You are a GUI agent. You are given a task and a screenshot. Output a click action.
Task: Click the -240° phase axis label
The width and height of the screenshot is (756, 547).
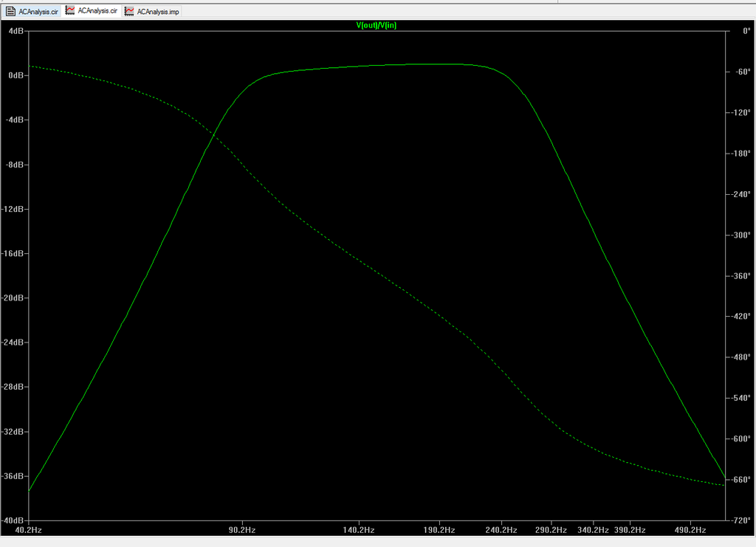click(x=741, y=193)
